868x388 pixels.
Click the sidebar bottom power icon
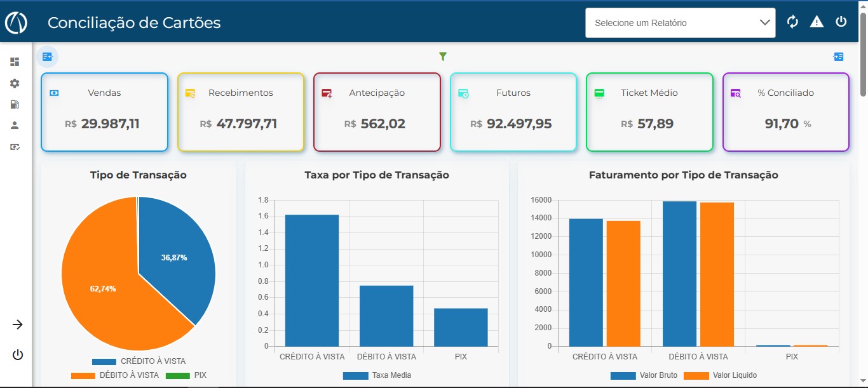[x=18, y=355]
